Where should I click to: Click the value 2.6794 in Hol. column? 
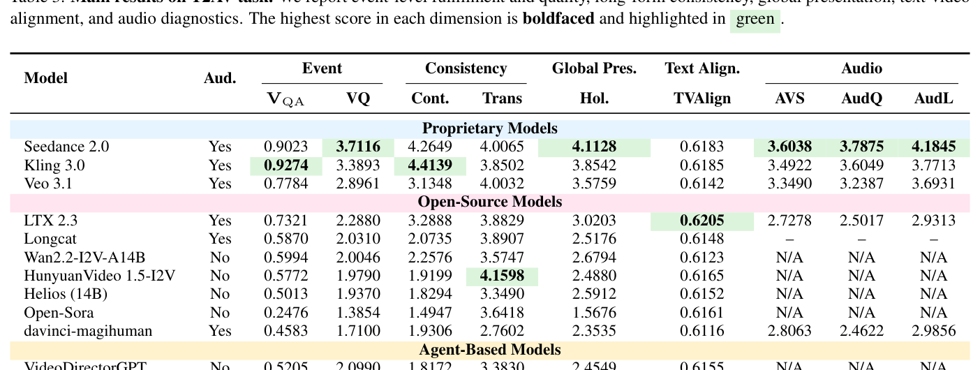[594, 258]
